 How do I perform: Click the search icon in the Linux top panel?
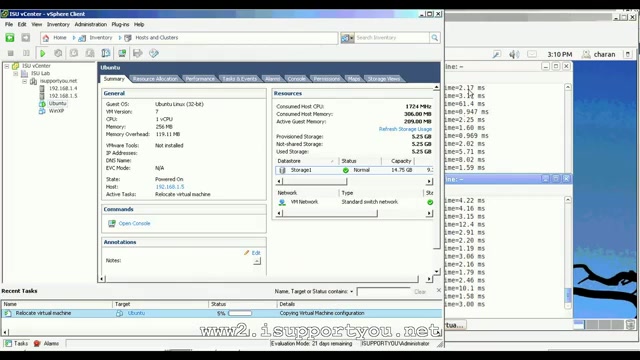[497, 54]
